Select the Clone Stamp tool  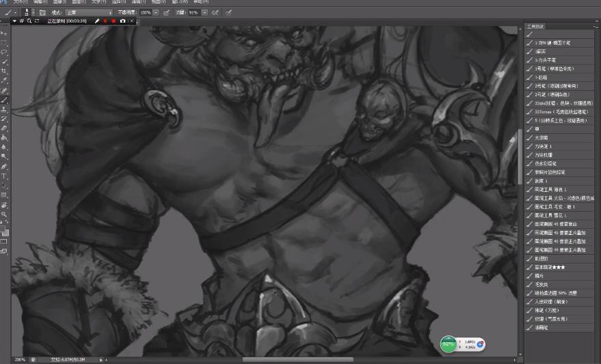4,109
